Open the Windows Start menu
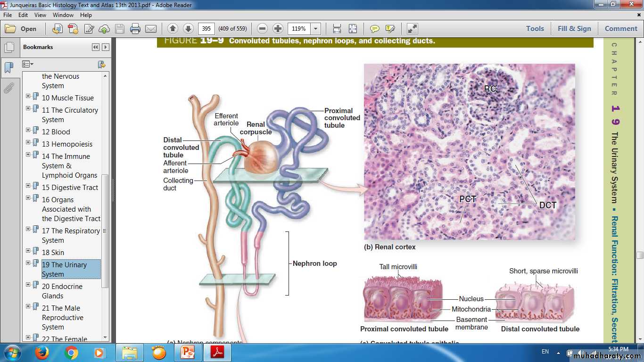The width and height of the screenshot is (644, 362). pyautogui.click(x=12, y=352)
